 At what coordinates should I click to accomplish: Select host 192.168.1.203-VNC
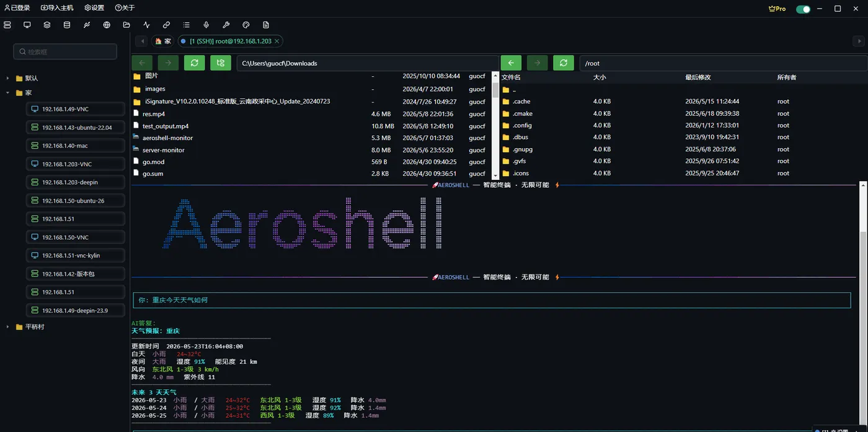tap(75, 164)
